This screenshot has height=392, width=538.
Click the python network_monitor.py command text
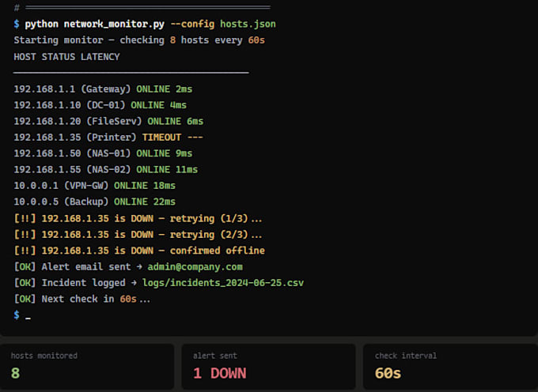[x=94, y=24]
